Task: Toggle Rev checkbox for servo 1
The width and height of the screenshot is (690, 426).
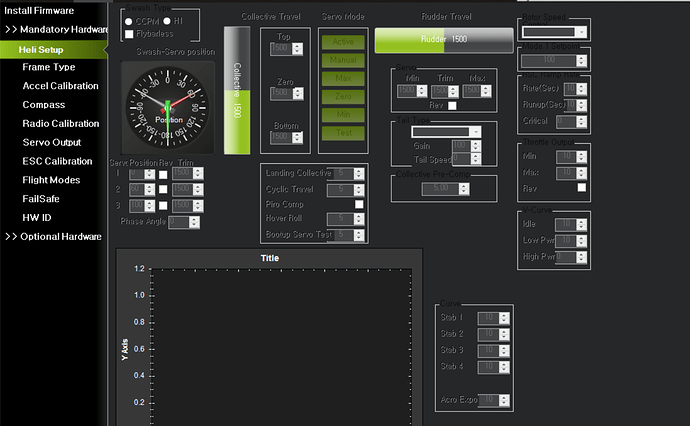Action: tap(163, 175)
